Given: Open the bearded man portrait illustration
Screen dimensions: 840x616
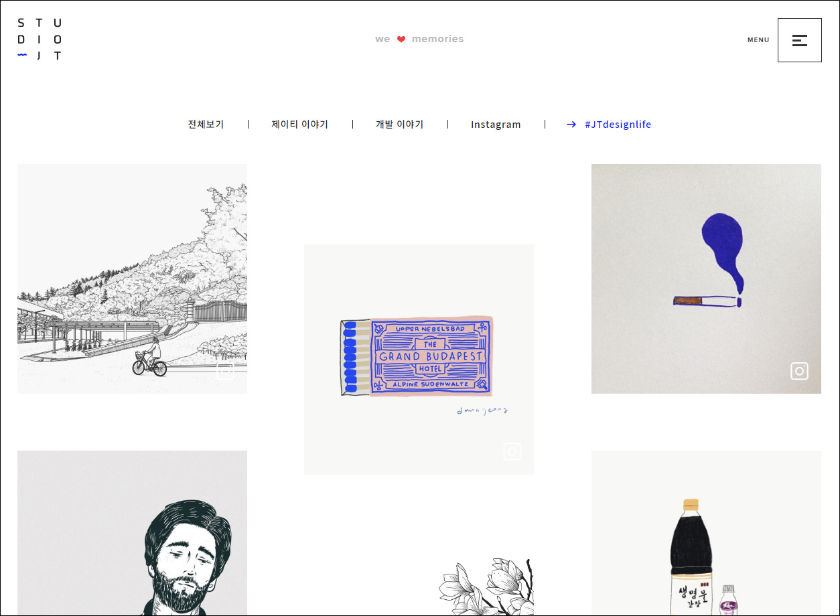Looking at the screenshot, I should coord(132,533).
